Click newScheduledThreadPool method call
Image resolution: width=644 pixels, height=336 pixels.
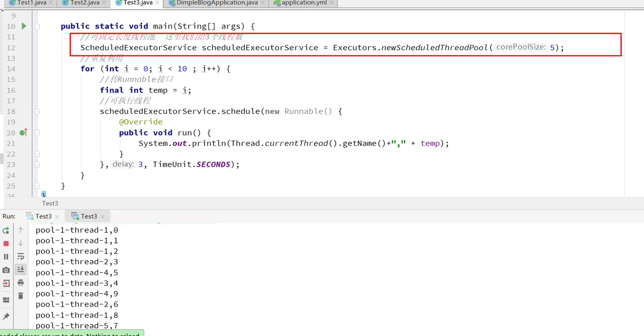[435, 47]
